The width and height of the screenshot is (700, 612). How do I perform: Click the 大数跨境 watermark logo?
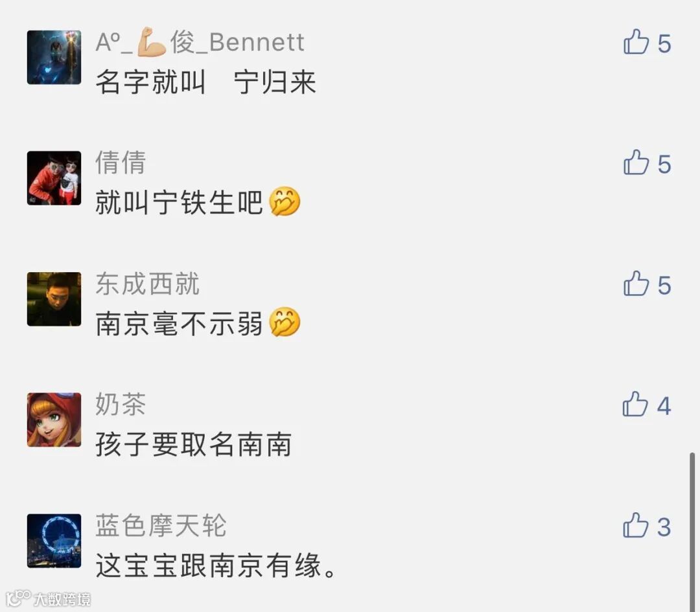48,598
